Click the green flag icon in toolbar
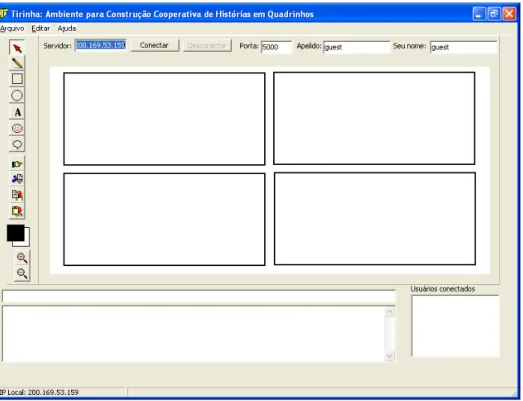The width and height of the screenshot is (523, 401). (x=17, y=164)
